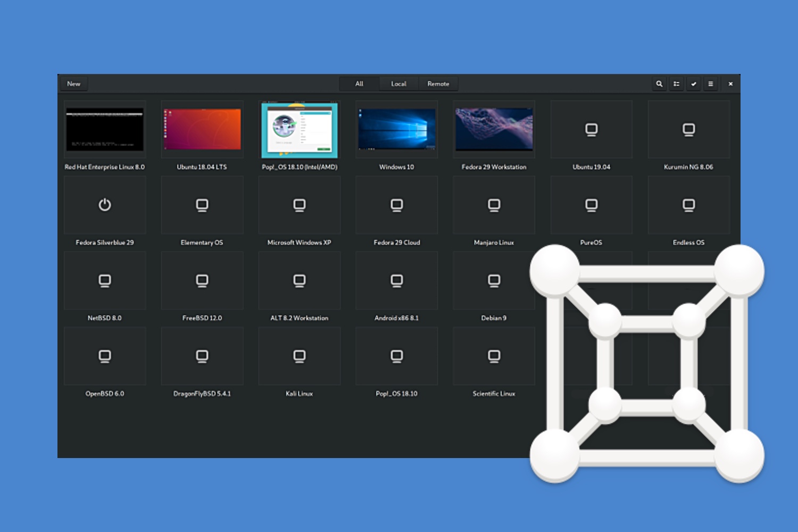This screenshot has width=798, height=532.
Task: Click the New button to create a box
Action: [x=74, y=84]
